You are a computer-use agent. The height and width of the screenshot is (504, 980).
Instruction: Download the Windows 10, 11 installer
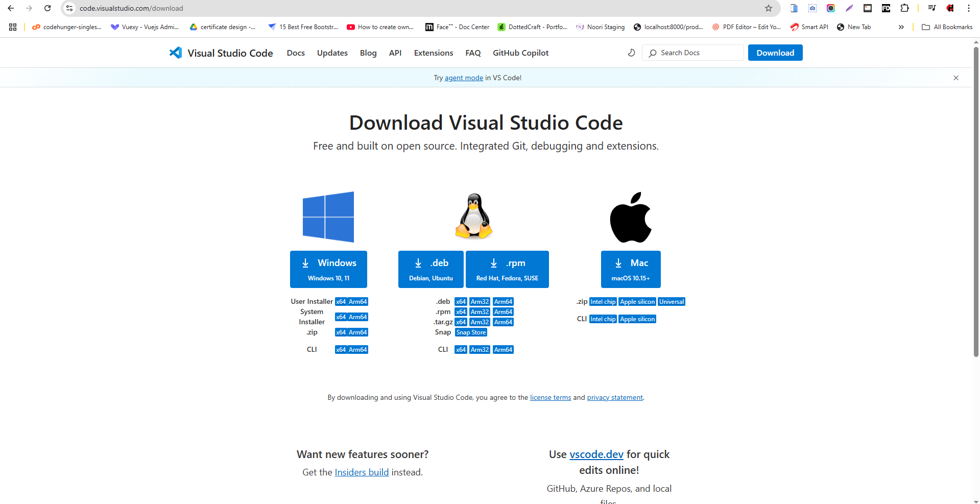(328, 269)
